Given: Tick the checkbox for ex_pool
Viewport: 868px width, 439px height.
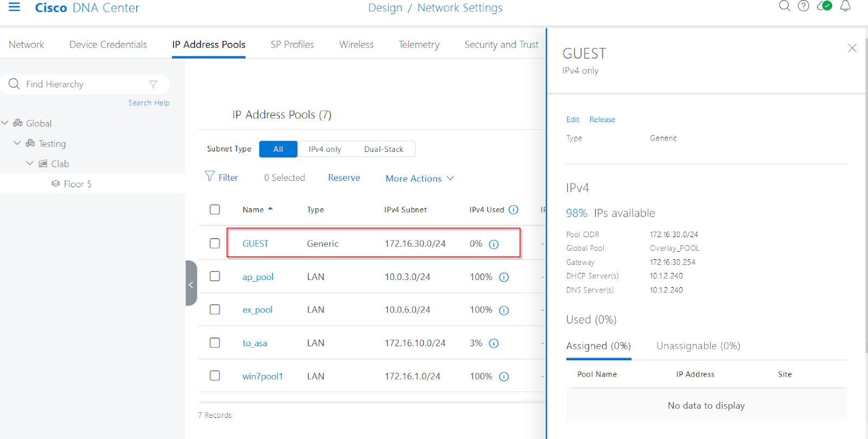Looking at the screenshot, I should [x=215, y=309].
